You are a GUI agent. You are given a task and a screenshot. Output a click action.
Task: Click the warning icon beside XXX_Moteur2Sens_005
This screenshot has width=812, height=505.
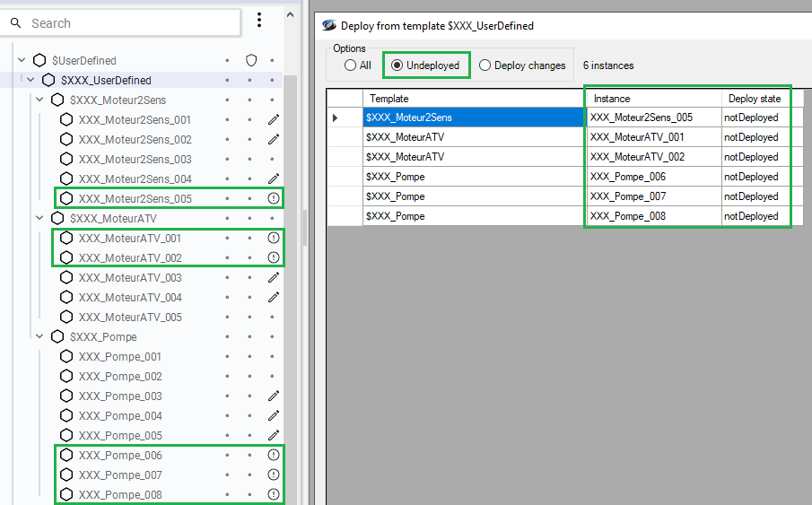click(274, 198)
